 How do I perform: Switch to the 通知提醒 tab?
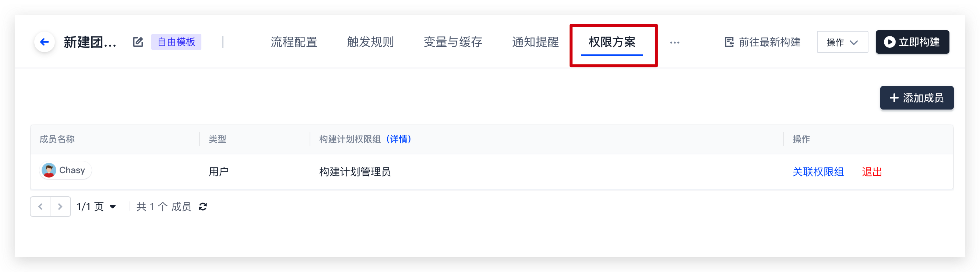point(535,42)
